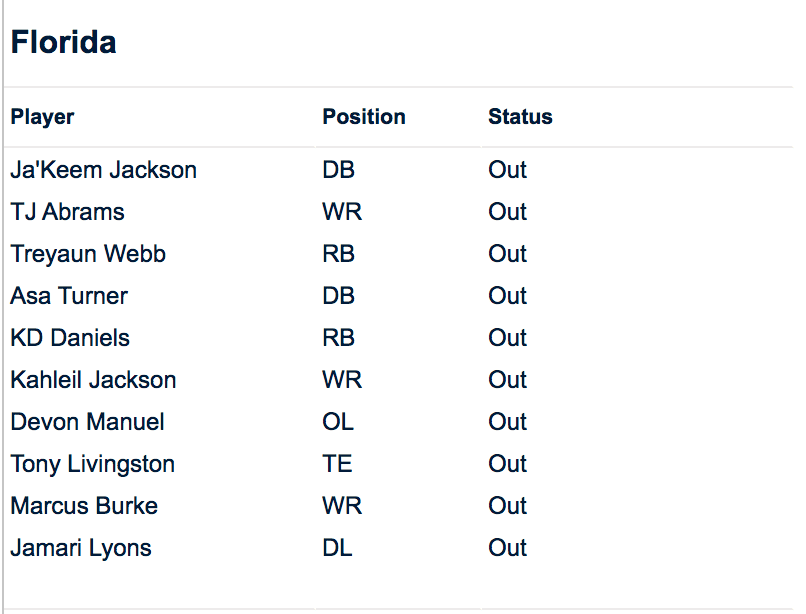
Task: Select Devon Manuel's name
Action: 87,422
